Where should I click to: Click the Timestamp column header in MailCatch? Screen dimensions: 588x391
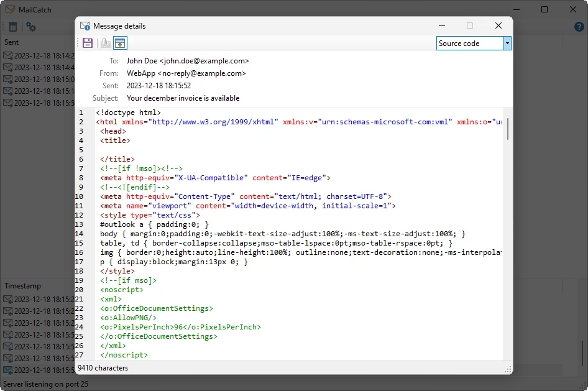coord(22,286)
